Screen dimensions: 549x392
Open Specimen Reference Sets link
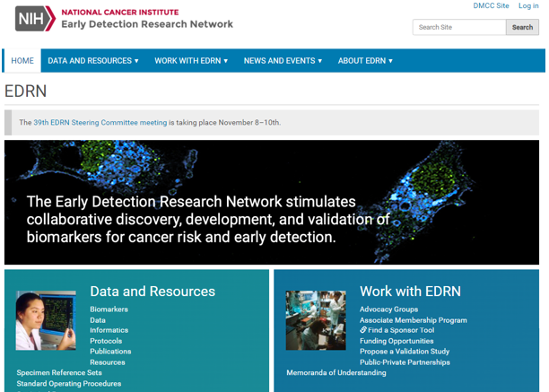click(x=59, y=372)
